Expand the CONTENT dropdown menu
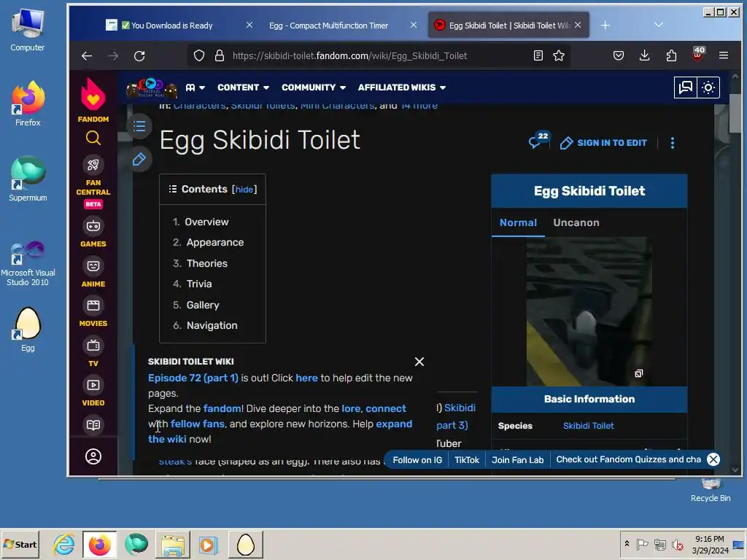 click(x=244, y=87)
